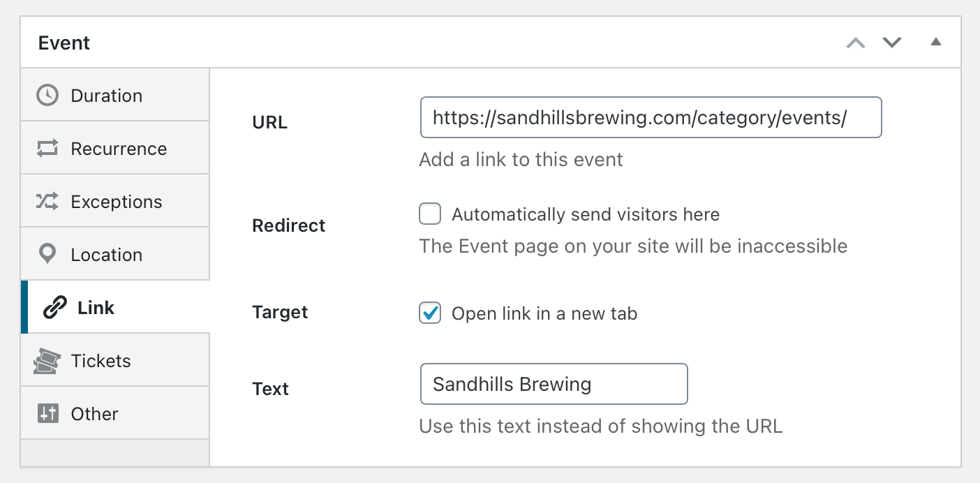980x483 pixels.
Task: Switch to the Tickets tab
Action: [x=101, y=360]
